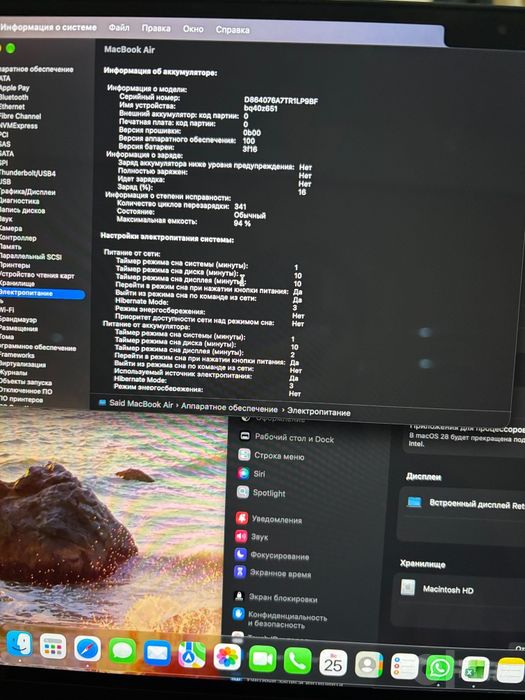Open Звук settings icon in System Settings
Viewport: 525px width, 700px height.
tap(242, 536)
